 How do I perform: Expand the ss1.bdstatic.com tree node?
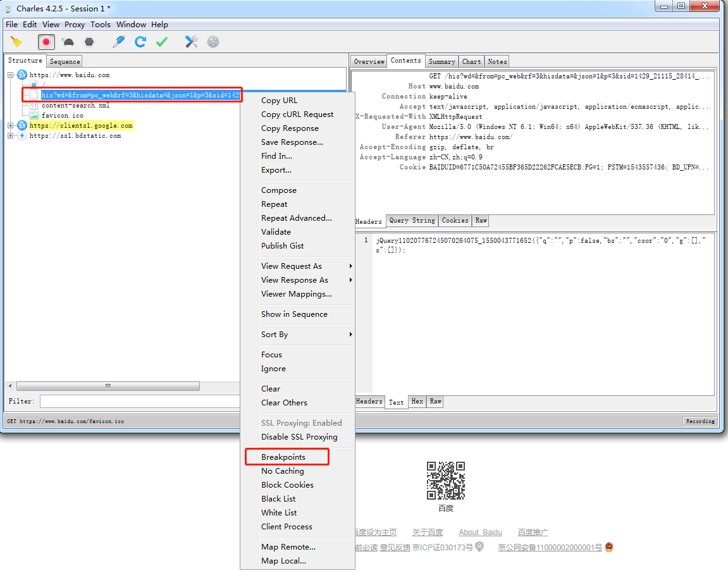(10, 135)
